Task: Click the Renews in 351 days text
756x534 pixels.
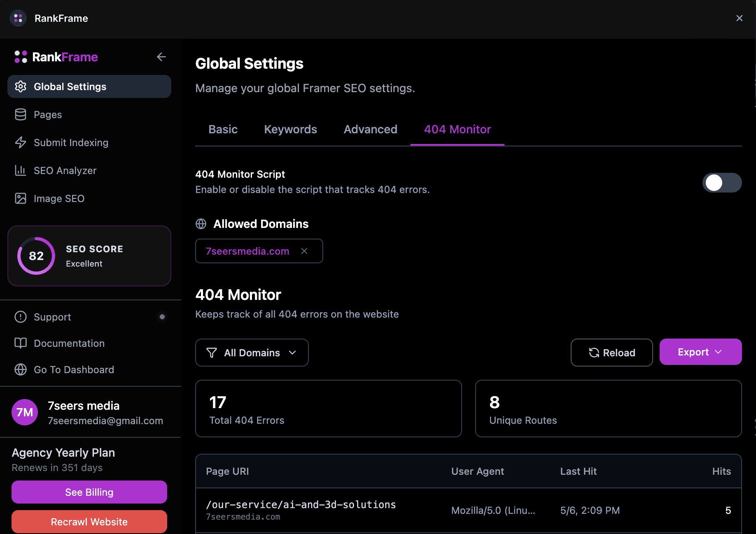Action: coord(57,468)
